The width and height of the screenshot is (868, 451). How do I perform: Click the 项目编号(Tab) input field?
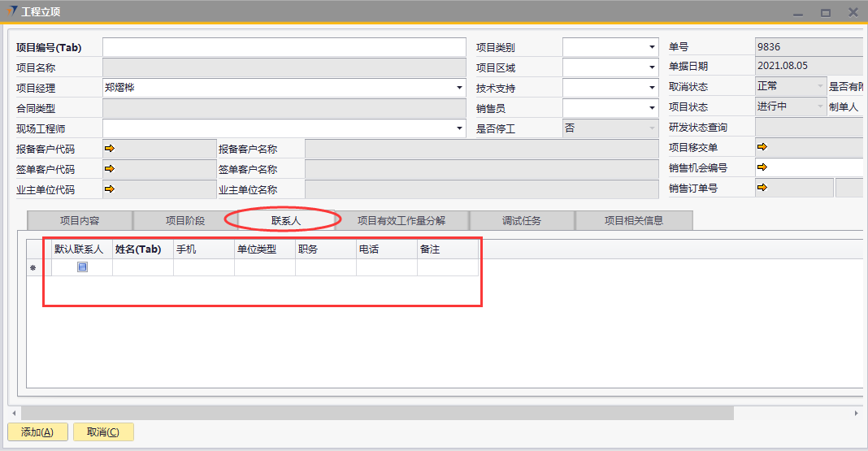click(284, 48)
